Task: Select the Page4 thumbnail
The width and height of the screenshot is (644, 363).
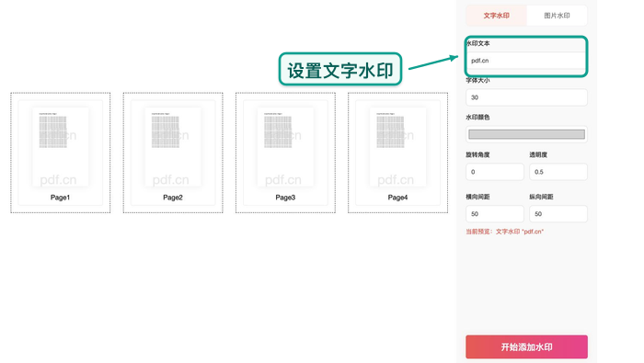Action: 398,153
